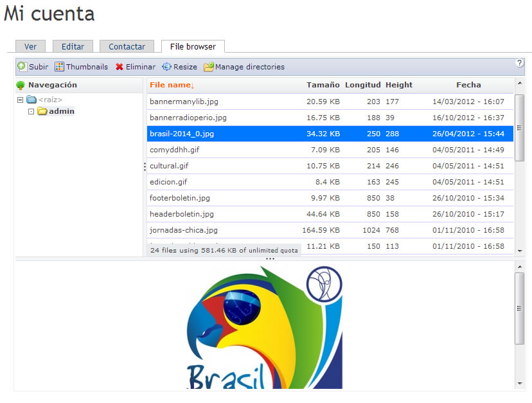The image size is (532, 403).
Task: Sort by Longitud column header
Action: pyautogui.click(x=362, y=85)
